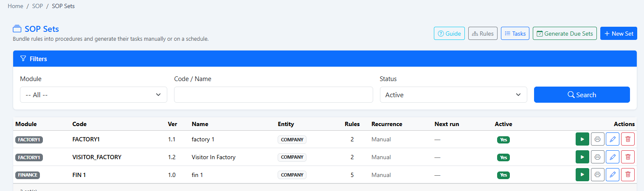Run the VISITOR_FACTORY set
The image size is (644, 191).
582,157
